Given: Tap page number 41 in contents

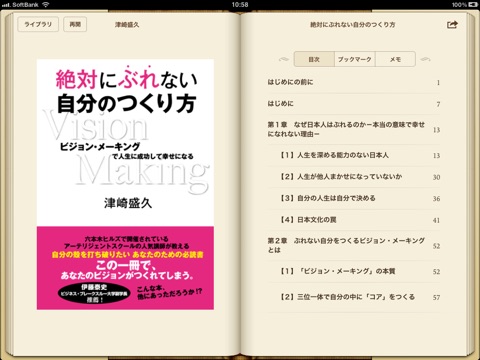Looking at the screenshot, I should coord(436,220).
